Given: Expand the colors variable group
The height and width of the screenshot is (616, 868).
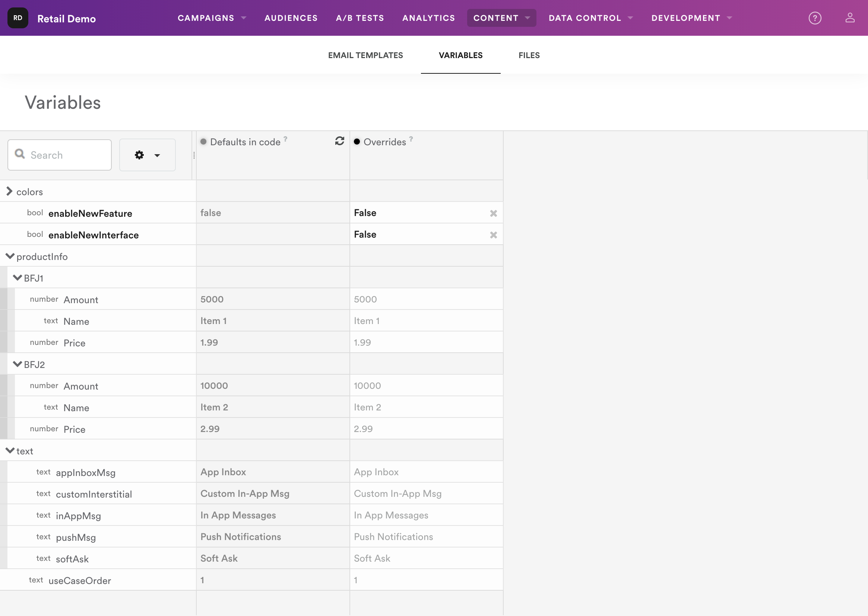Looking at the screenshot, I should pyautogui.click(x=9, y=191).
